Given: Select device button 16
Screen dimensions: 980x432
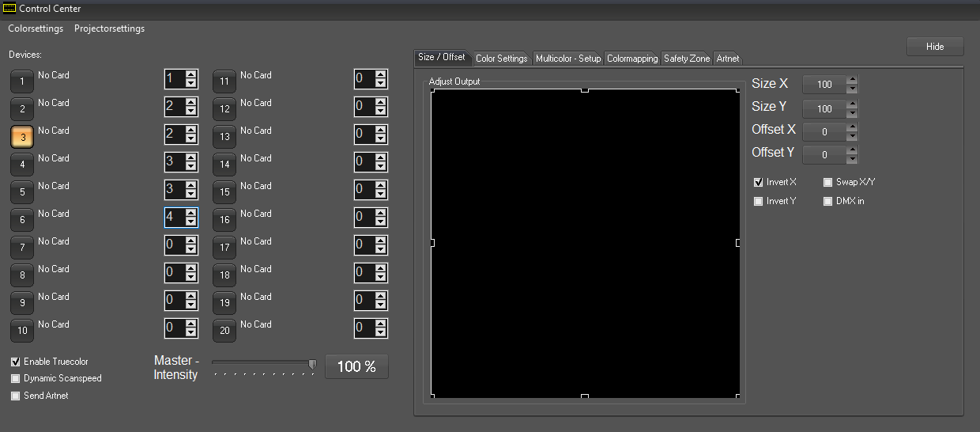Looking at the screenshot, I should point(224,220).
